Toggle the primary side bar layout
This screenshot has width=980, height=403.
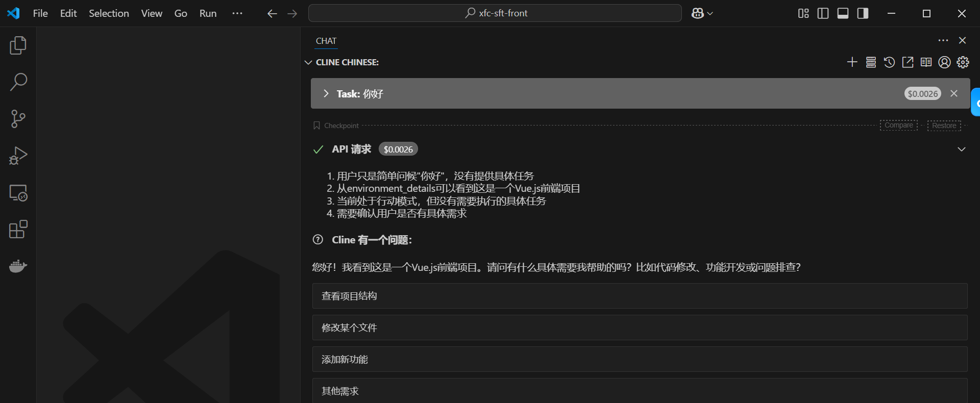823,13
